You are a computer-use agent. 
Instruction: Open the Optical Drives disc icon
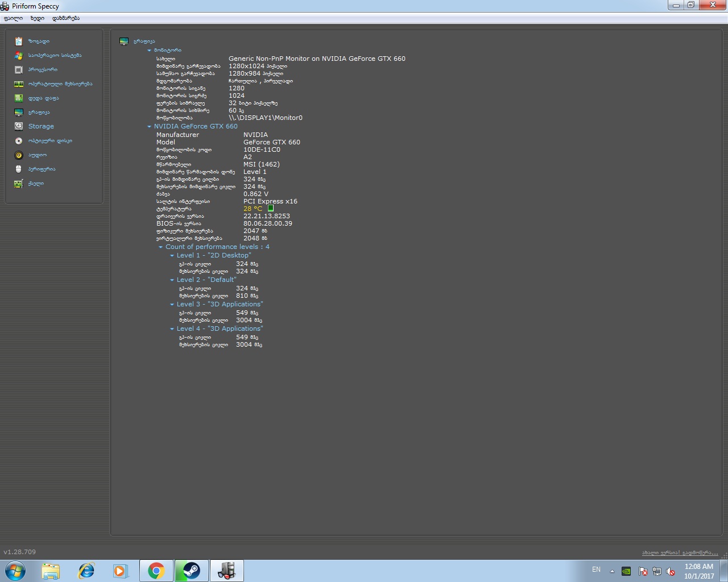click(19, 140)
